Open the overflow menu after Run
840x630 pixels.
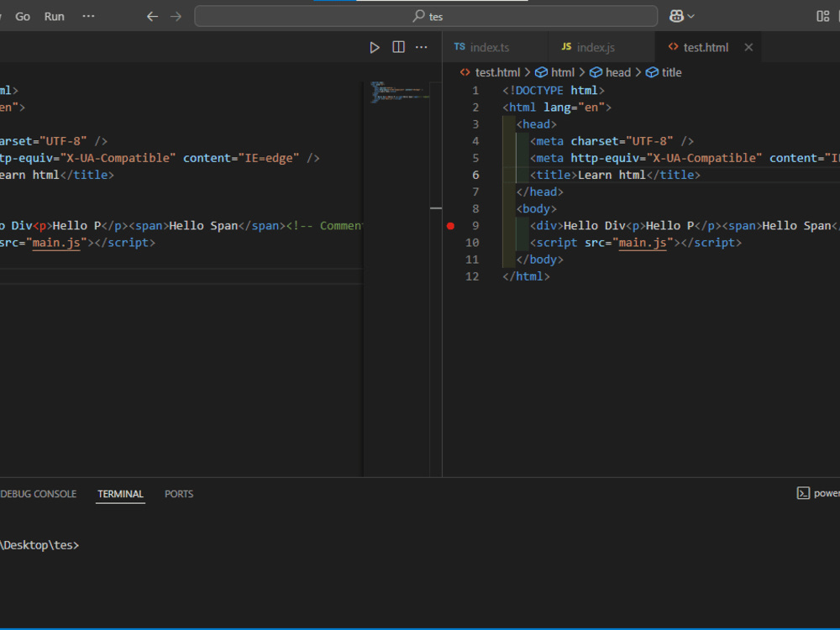[88, 16]
